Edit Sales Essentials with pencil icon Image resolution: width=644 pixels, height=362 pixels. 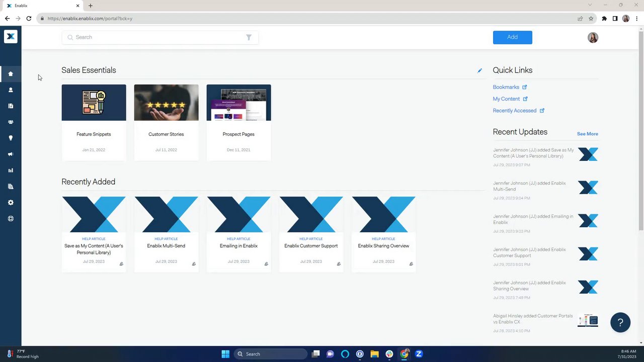pos(479,71)
